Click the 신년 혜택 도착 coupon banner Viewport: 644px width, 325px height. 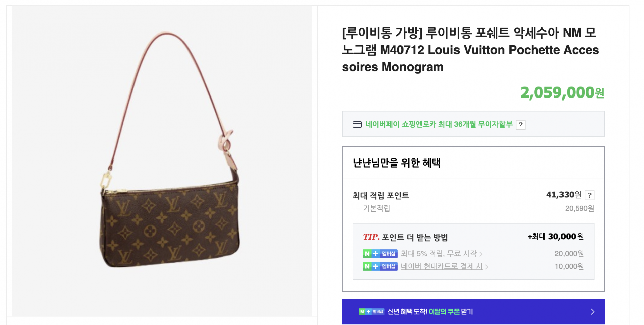click(473, 312)
